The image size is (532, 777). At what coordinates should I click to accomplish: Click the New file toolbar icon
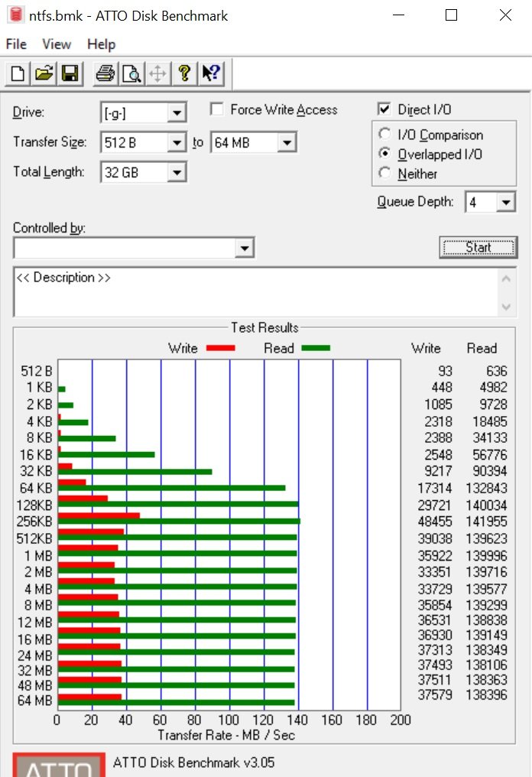(x=18, y=74)
